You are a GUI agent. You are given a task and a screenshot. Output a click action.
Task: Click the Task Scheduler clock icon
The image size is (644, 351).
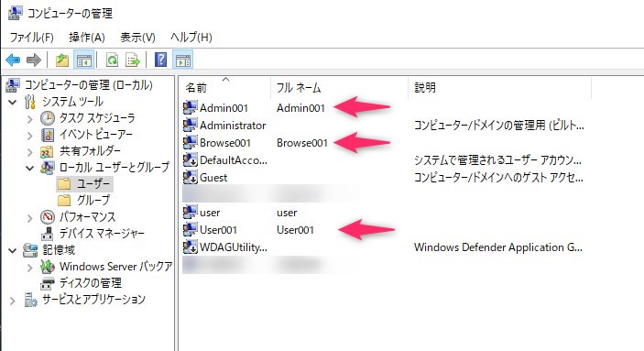pyautogui.click(x=48, y=118)
